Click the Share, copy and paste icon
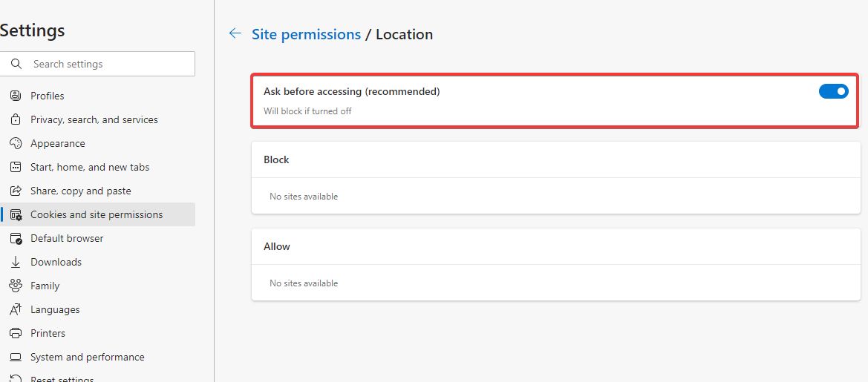Viewport: 868px width, 382px height. point(16,191)
